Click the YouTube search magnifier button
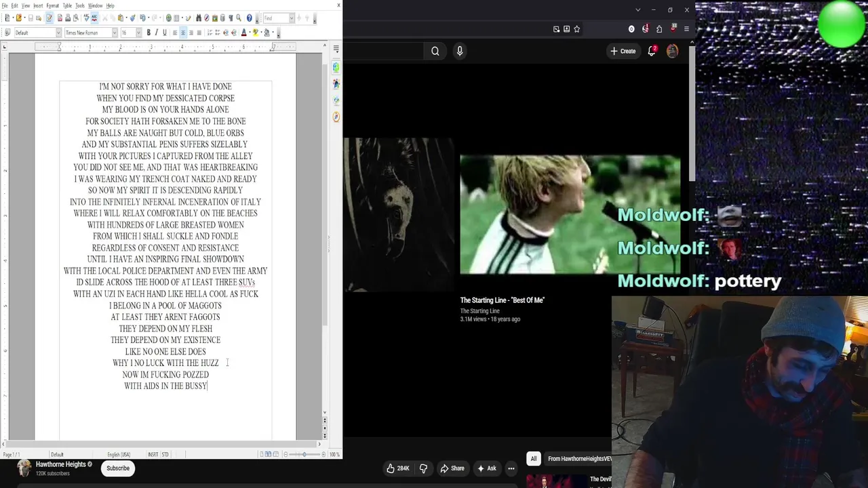Image resolution: width=868 pixels, height=488 pixels. [x=435, y=51]
